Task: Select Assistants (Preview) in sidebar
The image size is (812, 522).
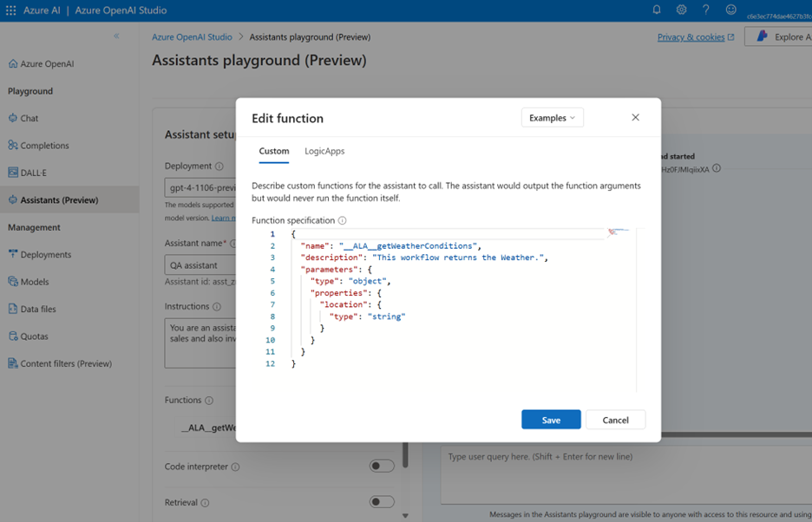Action: [69, 200]
